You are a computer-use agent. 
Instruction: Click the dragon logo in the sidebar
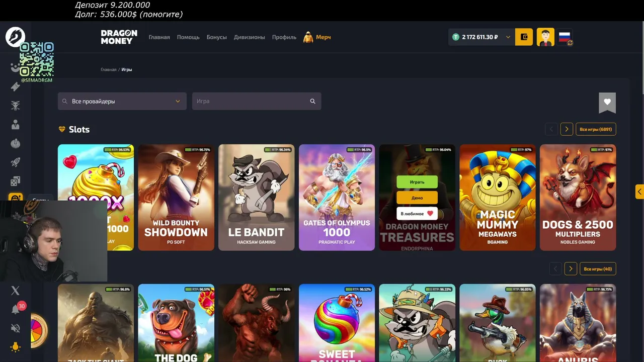pos(15,37)
